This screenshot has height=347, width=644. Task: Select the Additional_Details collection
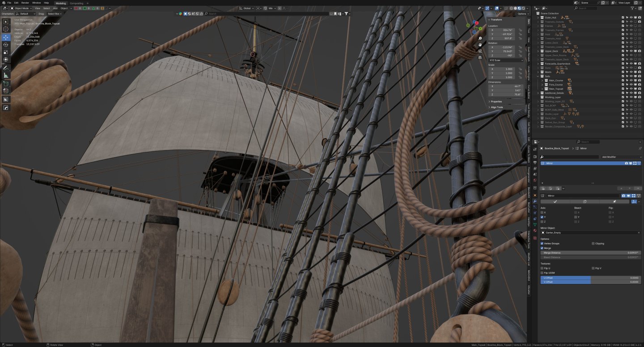click(x=554, y=93)
